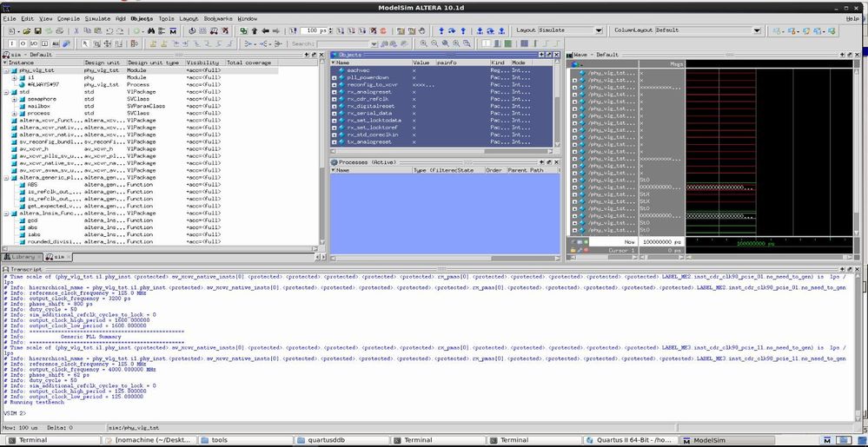The image size is (868, 447).
Task: Click the black up-arrow toolbar icon
Action: [x=254, y=31]
